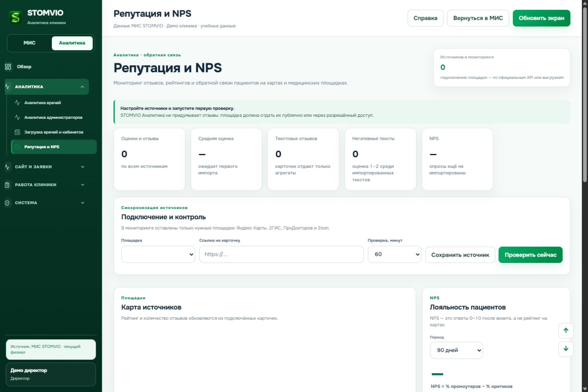Click the page vertical scrollbar
Viewport: 588px width, 392px height.
(x=584, y=95)
